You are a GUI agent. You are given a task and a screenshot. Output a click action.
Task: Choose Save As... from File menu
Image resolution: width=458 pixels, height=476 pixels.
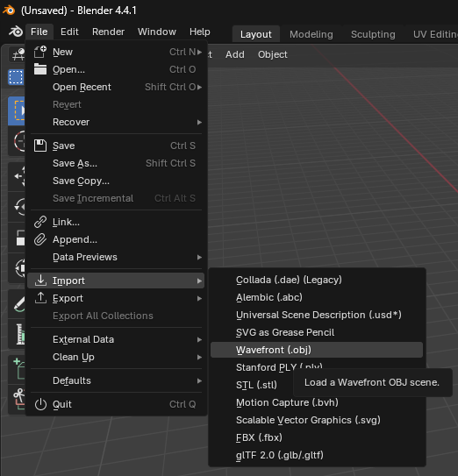click(x=116, y=163)
